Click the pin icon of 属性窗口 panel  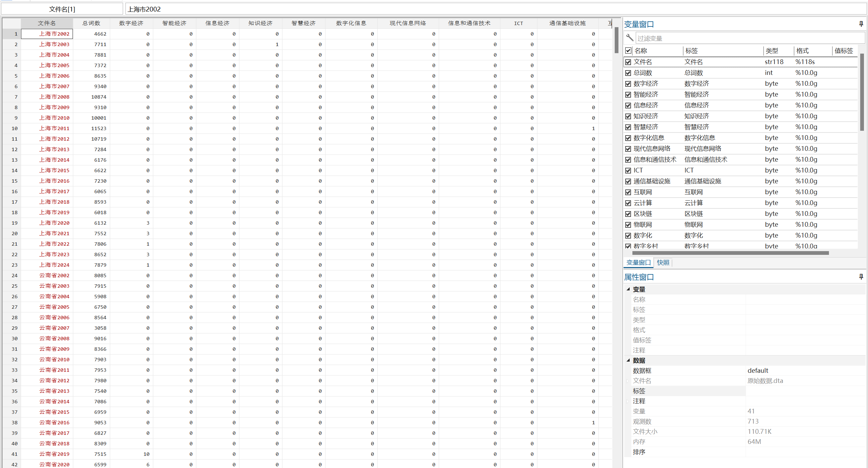tap(861, 277)
